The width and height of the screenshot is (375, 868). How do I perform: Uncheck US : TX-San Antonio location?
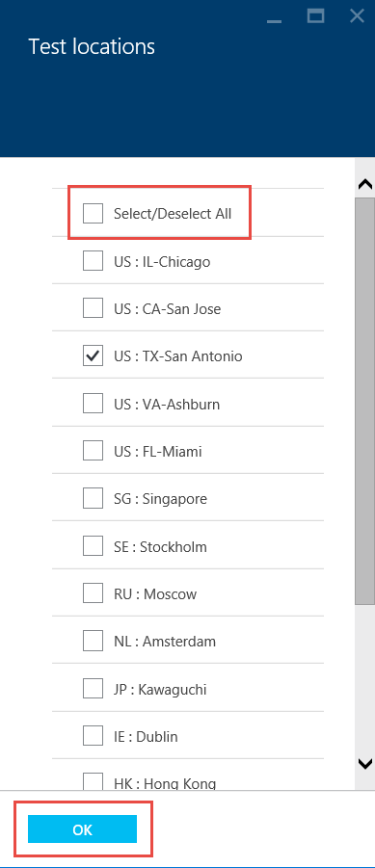pyautogui.click(x=94, y=355)
